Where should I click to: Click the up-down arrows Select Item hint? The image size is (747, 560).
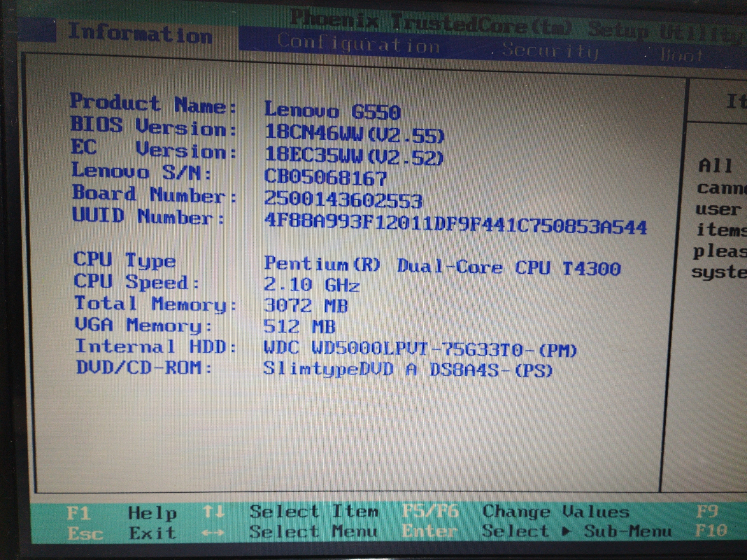point(290,511)
